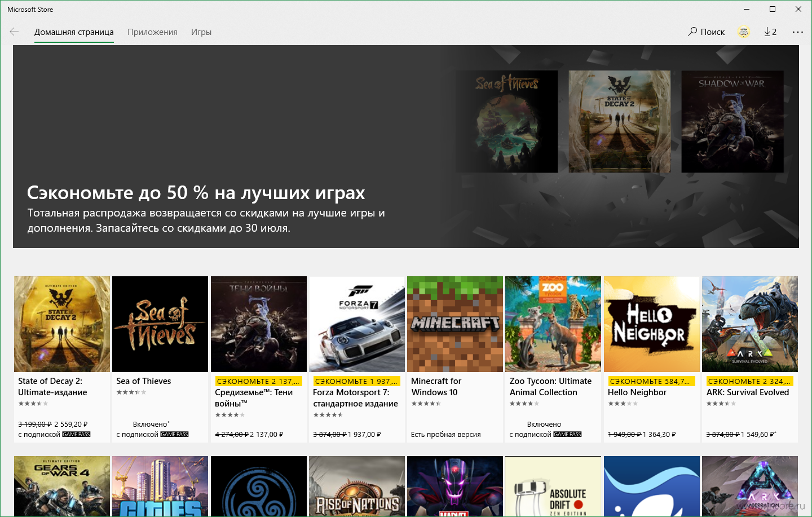Open Sea of Thieves banner thumbnail

[x=506, y=121]
